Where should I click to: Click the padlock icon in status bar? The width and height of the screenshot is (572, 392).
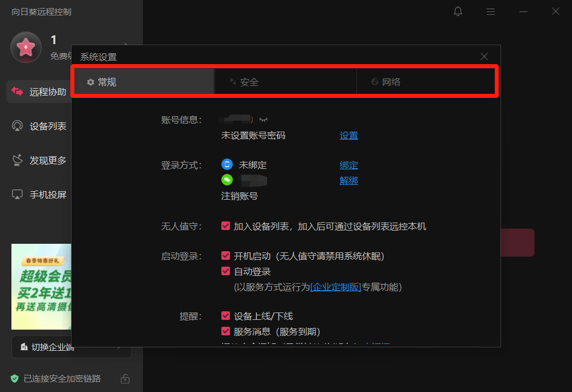125,379
